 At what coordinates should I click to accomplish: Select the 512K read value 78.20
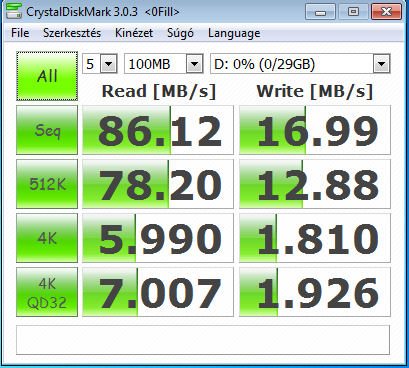(x=158, y=184)
